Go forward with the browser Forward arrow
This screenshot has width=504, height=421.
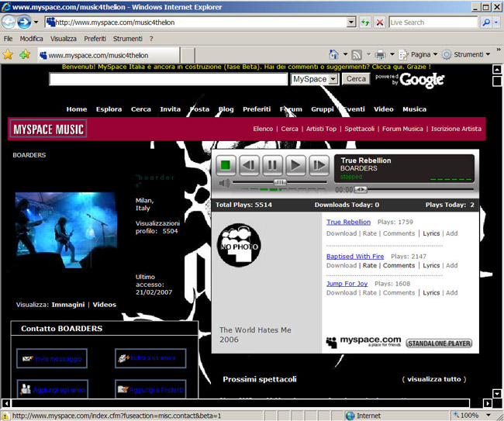click(x=24, y=22)
